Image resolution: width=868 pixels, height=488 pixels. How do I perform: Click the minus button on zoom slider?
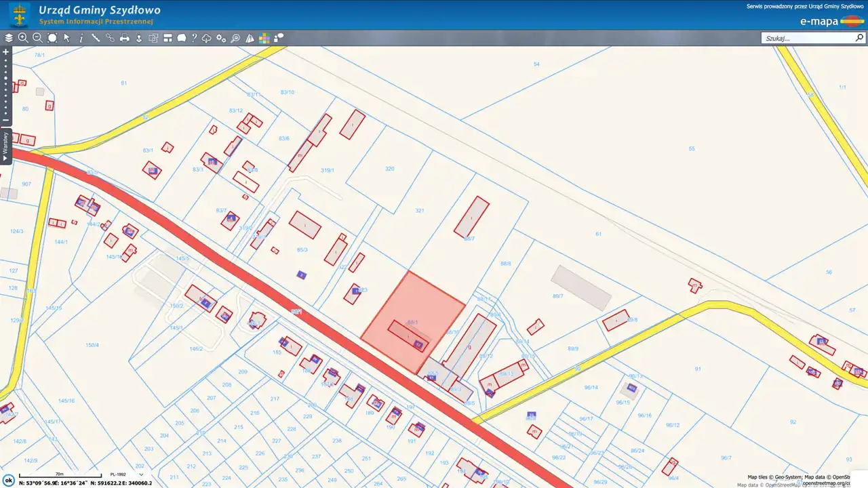tap(6, 120)
